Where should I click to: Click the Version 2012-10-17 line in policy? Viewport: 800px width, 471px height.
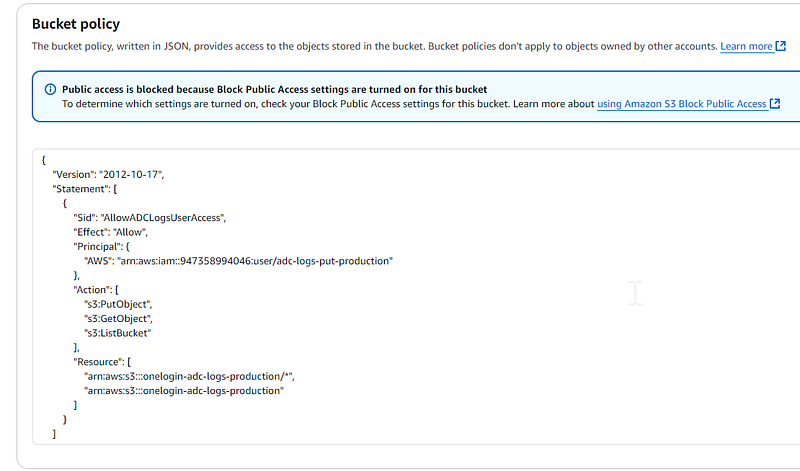108,175
